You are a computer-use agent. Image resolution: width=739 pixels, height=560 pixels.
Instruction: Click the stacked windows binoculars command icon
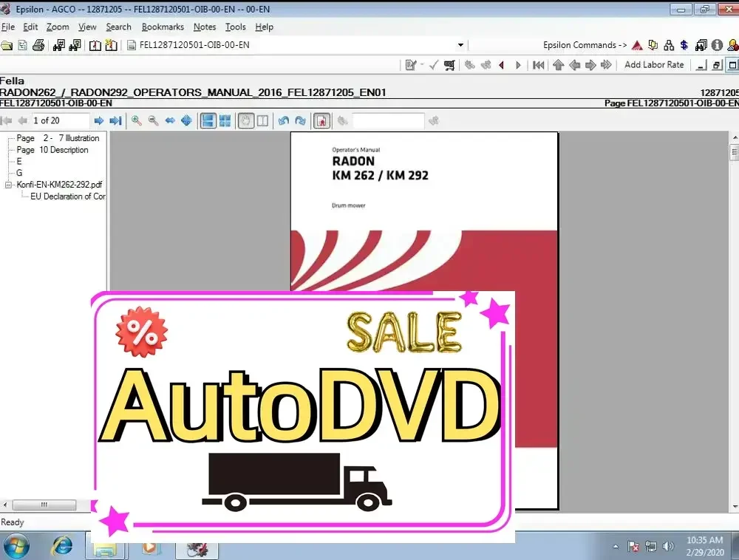[701, 45]
